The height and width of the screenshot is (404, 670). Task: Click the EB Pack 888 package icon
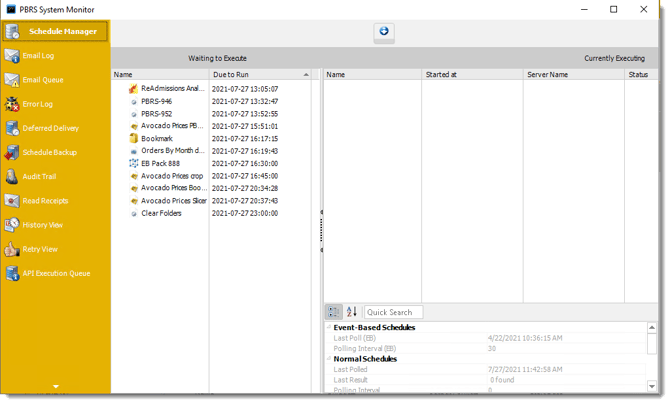[x=134, y=163]
